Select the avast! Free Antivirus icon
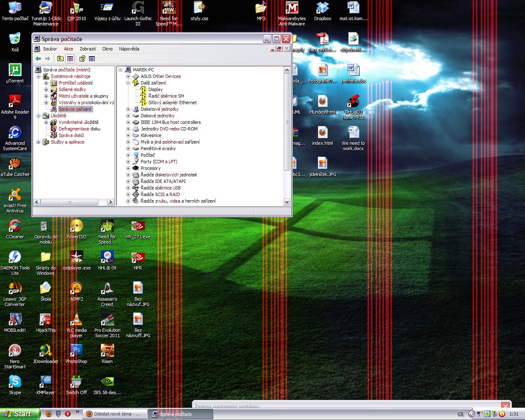525x420 pixels. coord(15,201)
